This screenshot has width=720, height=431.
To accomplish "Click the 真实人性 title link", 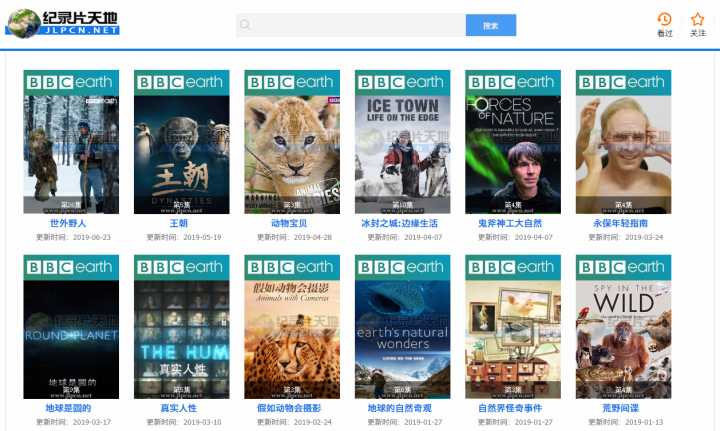I will [179, 408].
